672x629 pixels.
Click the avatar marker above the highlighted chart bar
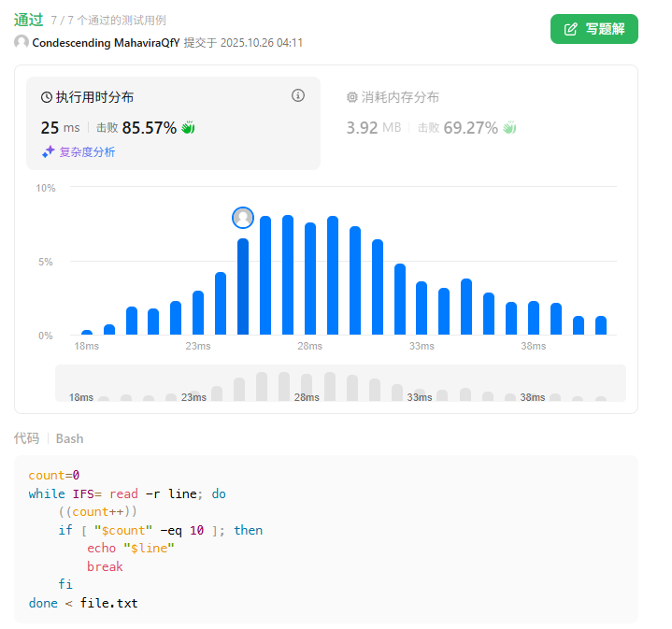(x=243, y=218)
